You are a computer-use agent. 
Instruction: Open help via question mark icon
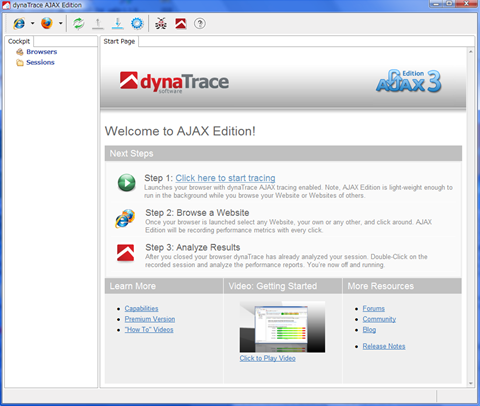[x=200, y=24]
